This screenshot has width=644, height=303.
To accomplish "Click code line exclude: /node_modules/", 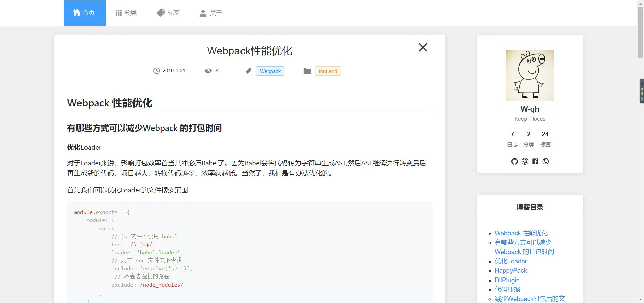I will pos(147,285).
